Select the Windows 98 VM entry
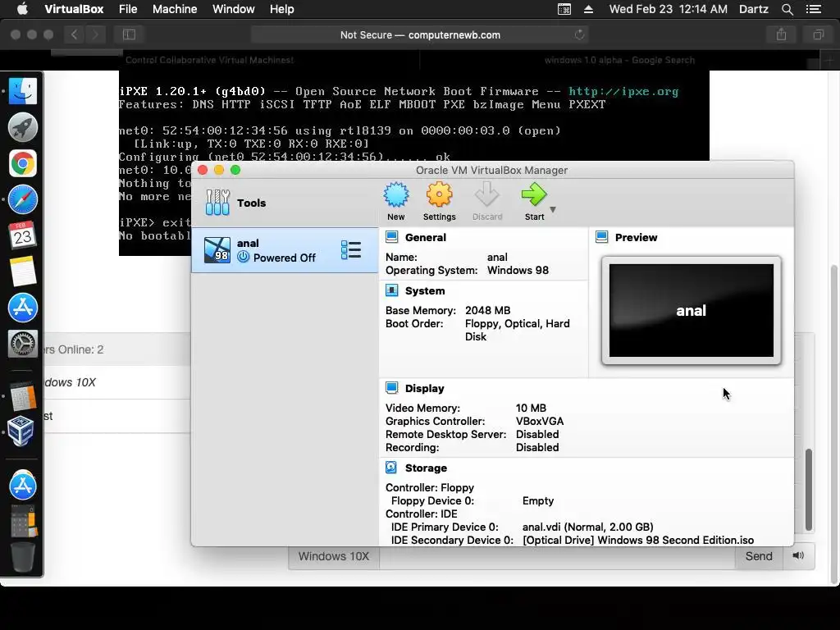Screen dimensions: 840x630 pos(285,250)
